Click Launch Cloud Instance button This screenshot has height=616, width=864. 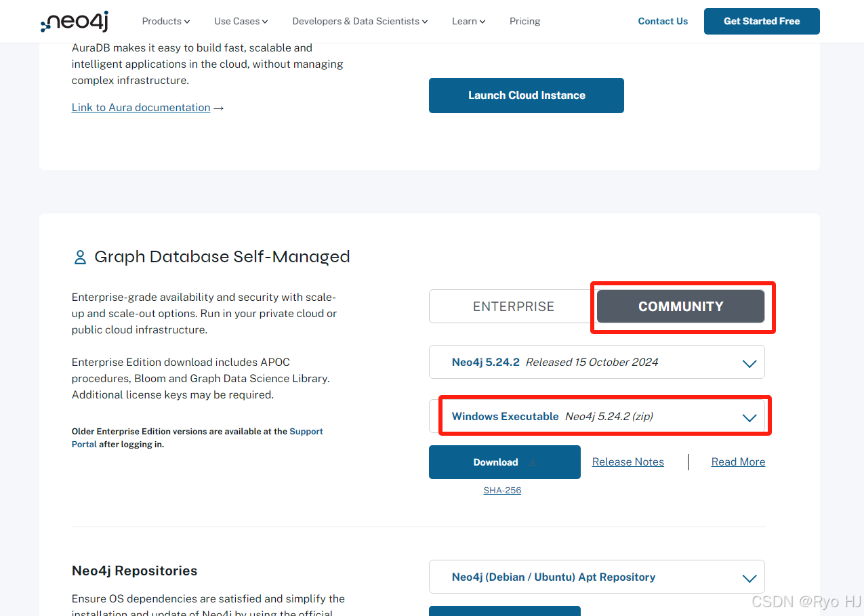(527, 96)
